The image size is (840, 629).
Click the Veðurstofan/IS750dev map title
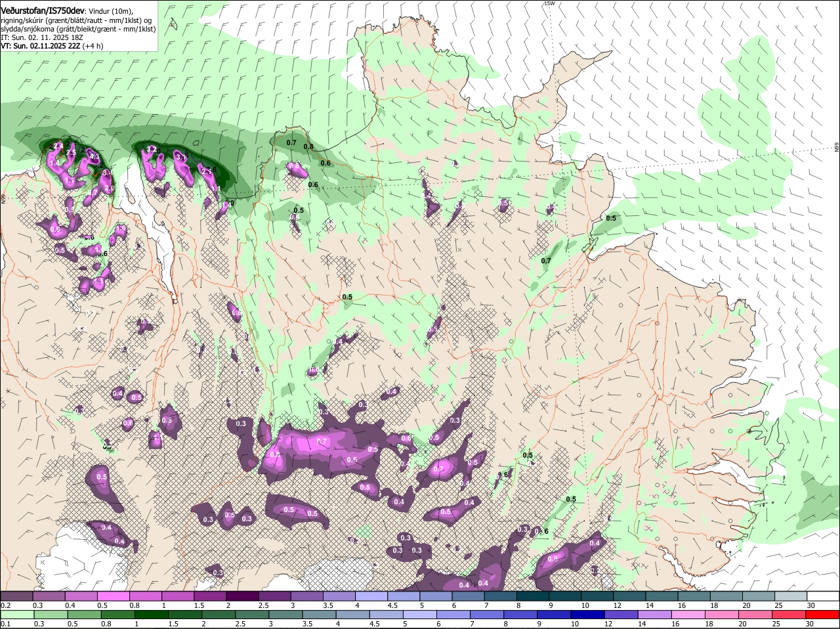[42, 11]
